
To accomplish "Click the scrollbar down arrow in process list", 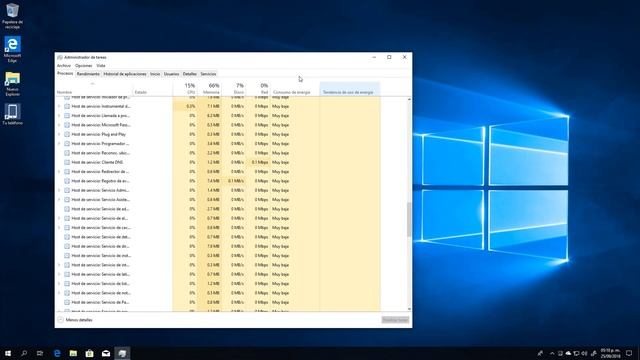I will tap(409, 309).
